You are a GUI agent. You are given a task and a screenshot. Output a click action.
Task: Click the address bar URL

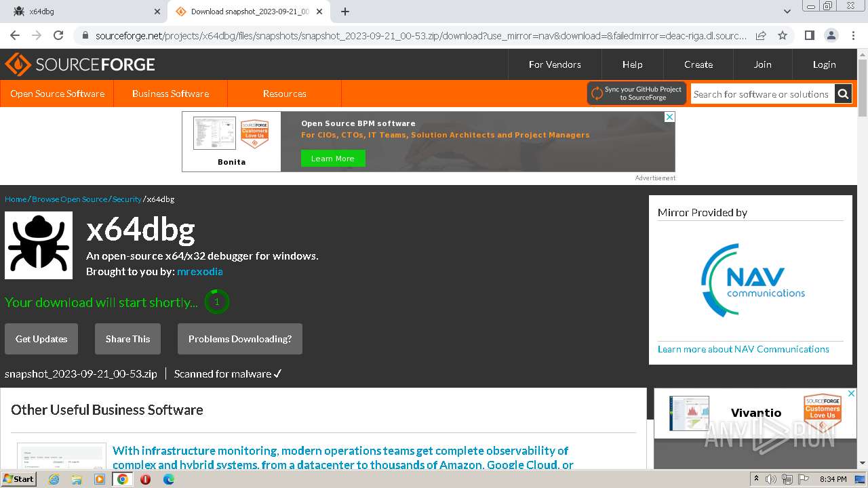(x=420, y=35)
